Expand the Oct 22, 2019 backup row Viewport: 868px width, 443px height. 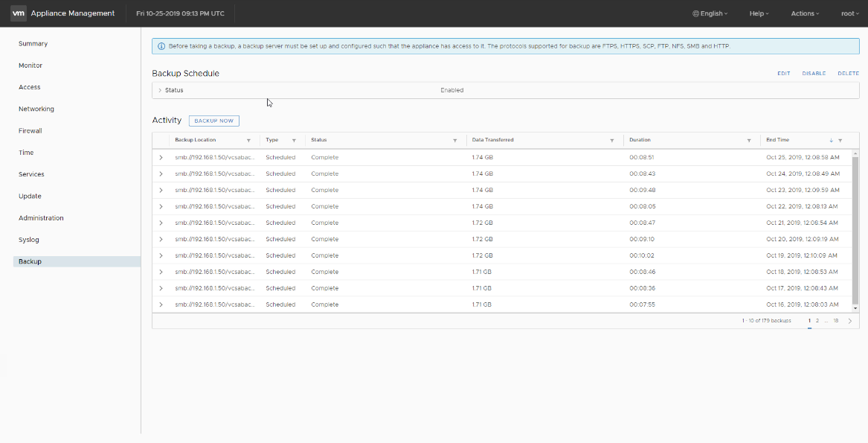[x=161, y=206]
